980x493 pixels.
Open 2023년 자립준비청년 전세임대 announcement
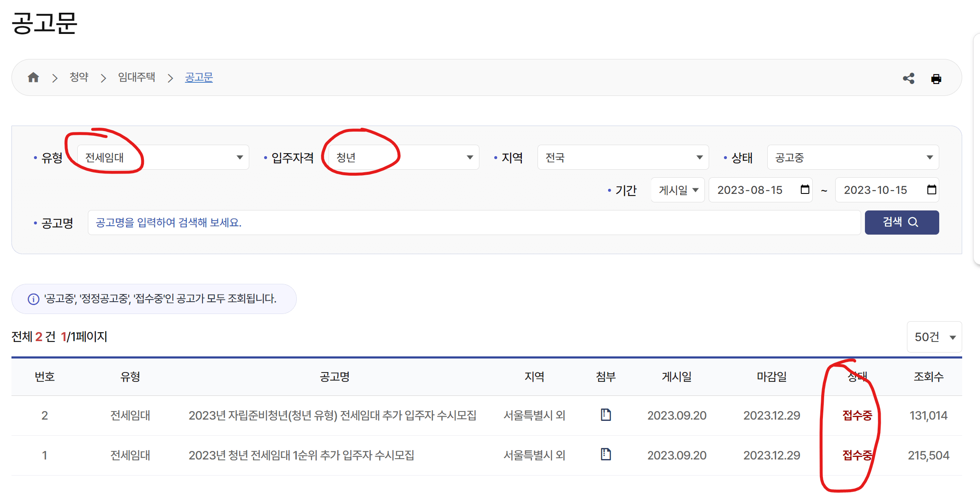(332, 415)
